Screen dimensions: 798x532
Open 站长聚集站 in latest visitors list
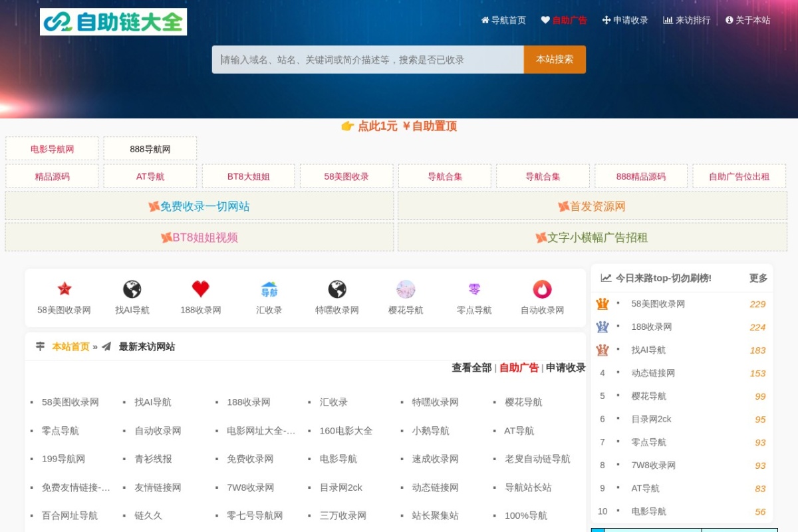coord(435,515)
